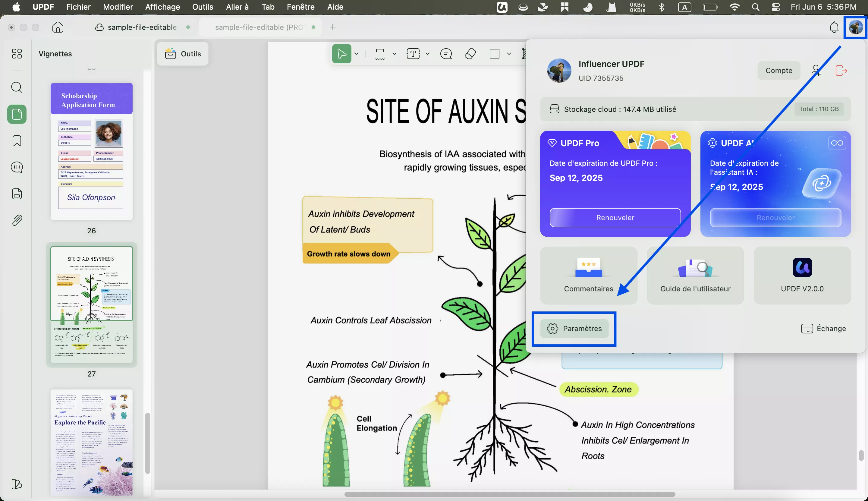Image resolution: width=868 pixels, height=501 pixels.
Task: Open the Commentaires card
Action: pyautogui.click(x=588, y=275)
